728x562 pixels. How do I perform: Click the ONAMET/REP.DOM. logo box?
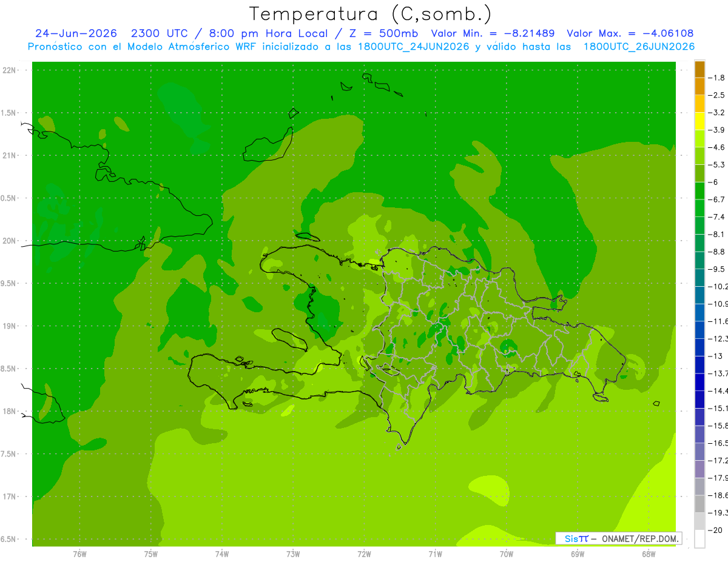(x=619, y=538)
